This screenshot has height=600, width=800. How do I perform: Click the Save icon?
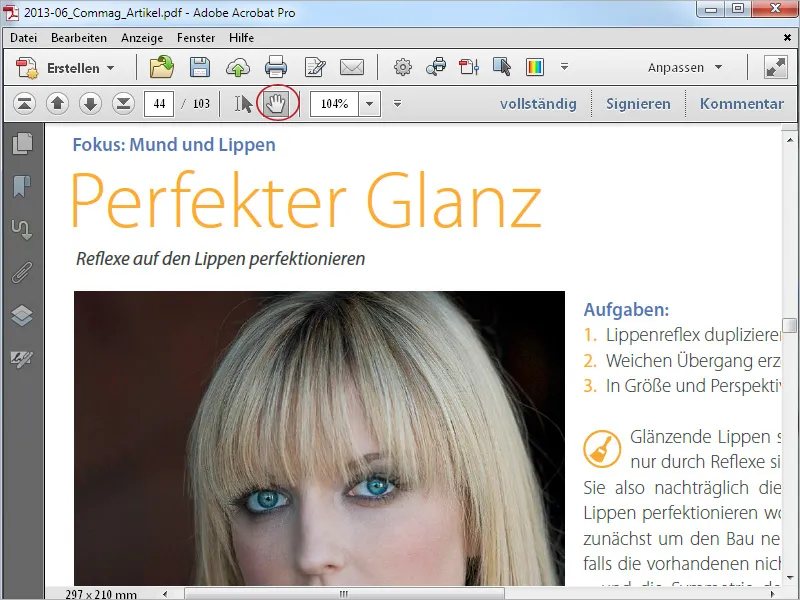201,68
